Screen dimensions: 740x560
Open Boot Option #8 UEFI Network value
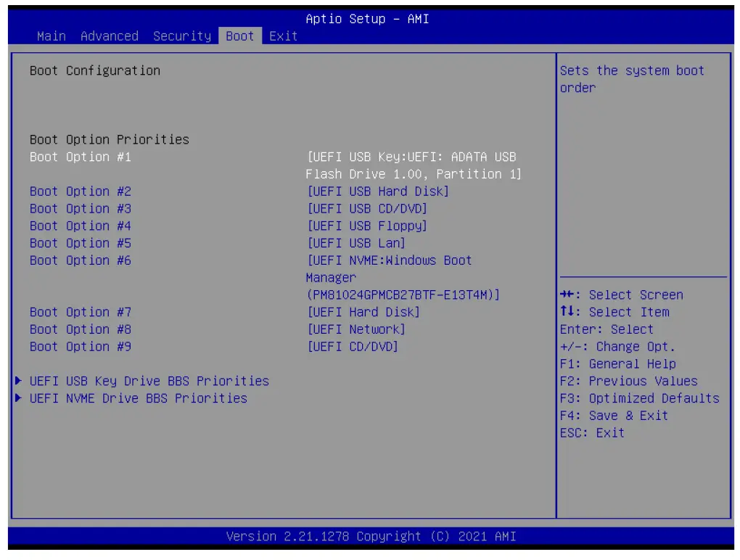(x=356, y=330)
